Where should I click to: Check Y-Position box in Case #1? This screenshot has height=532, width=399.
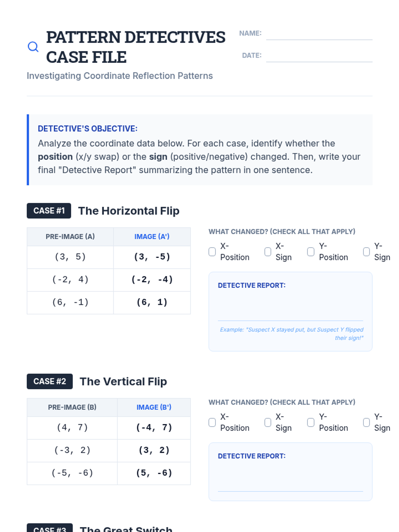tap(311, 252)
